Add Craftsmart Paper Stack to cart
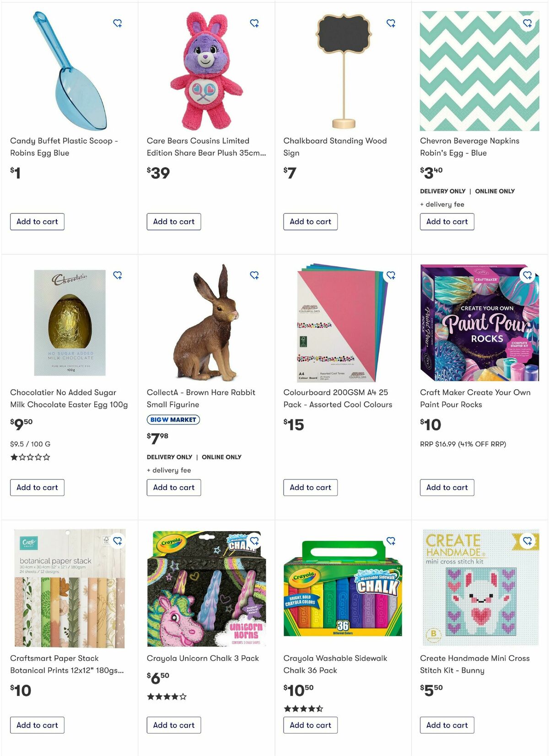 click(37, 725)
